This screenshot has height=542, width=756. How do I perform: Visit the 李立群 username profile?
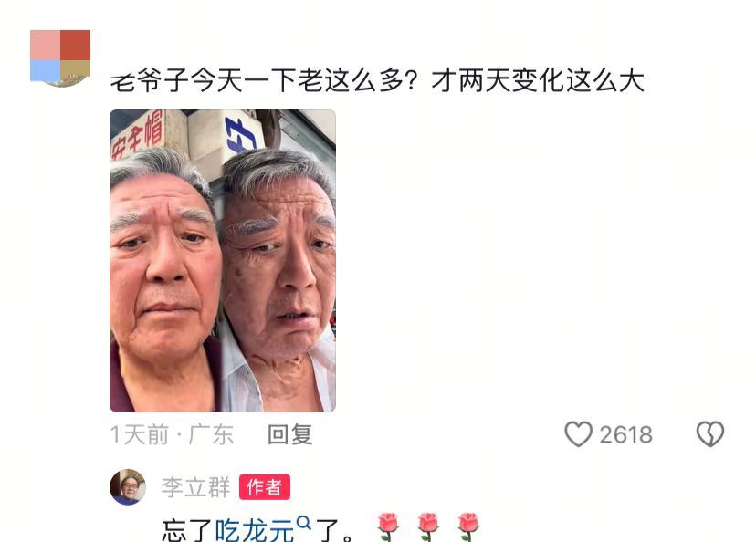[195, 487]
